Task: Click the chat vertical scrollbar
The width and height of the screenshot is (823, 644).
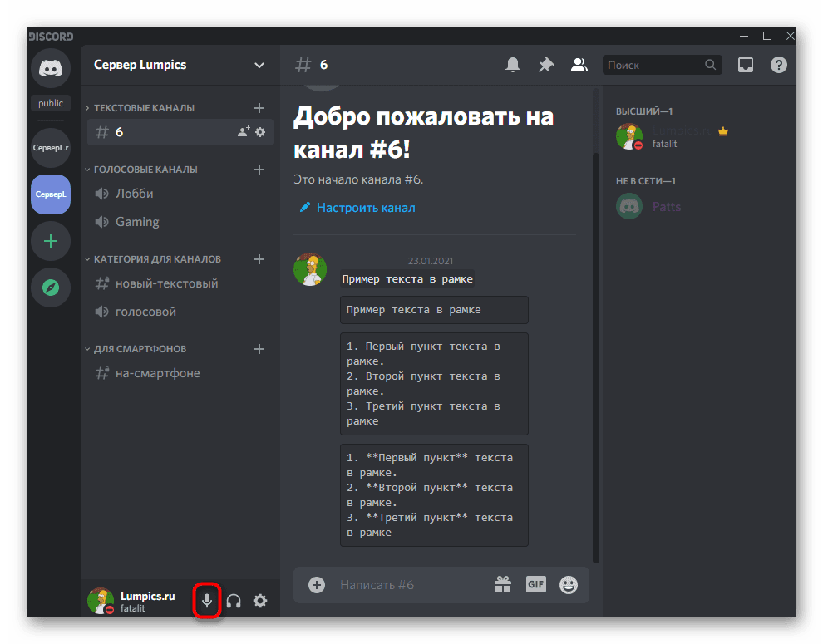Action: [x=595, y=357]
